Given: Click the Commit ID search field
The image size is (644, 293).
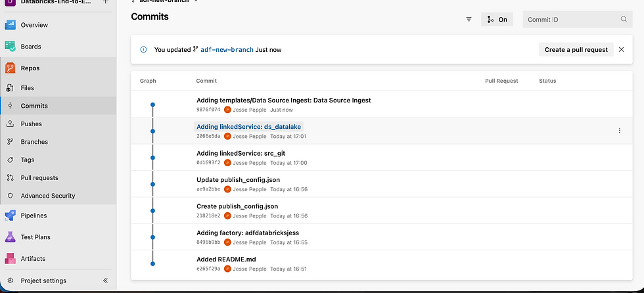Looking at the screenshot, I should pos(572,20).
